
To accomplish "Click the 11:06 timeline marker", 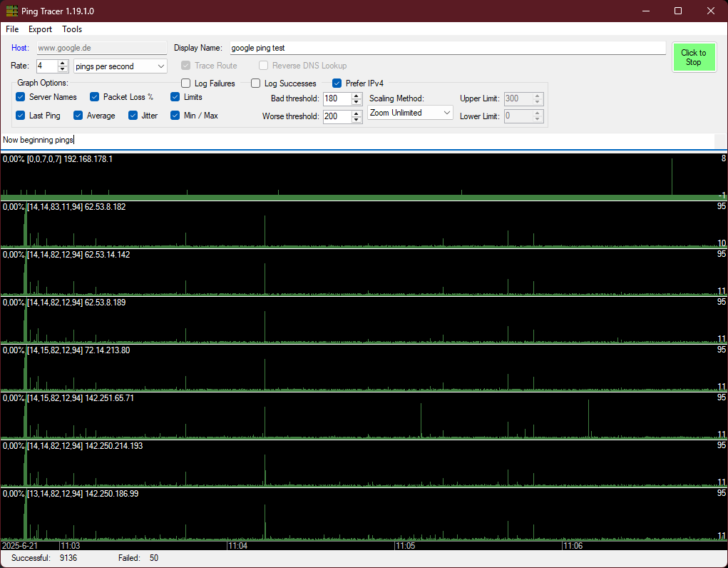I will click(573, 546).
